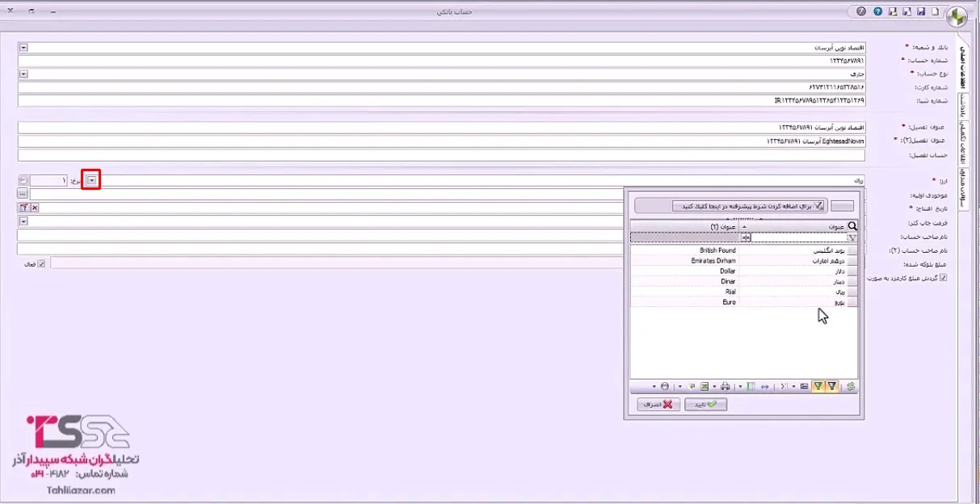
Task: Click the plain save floppy disk icon
Action: 921,11
